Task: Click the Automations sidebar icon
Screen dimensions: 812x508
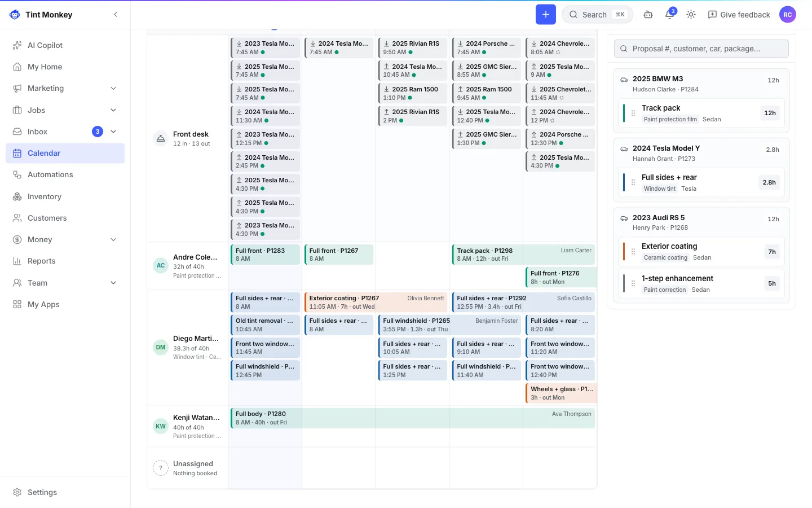Action: pyautogui.click(x=17, y=175)
